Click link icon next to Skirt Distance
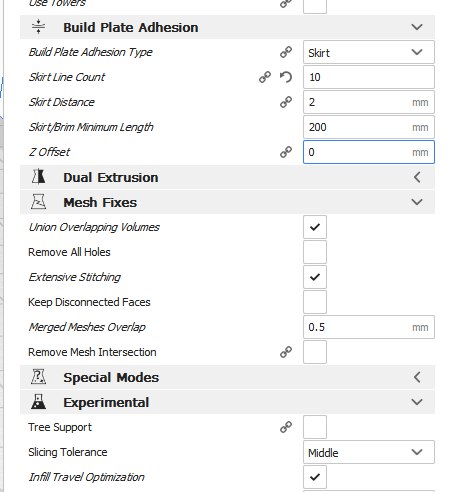 286,102
